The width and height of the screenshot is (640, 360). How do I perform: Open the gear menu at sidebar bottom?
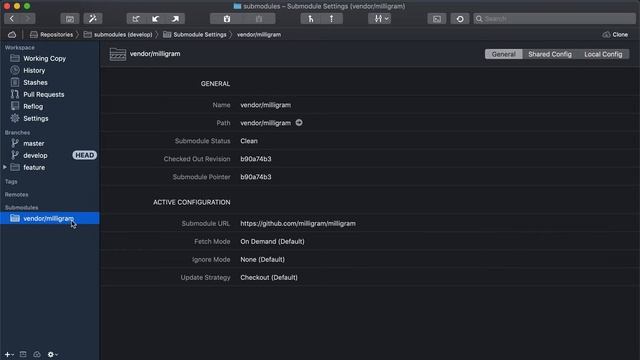(52, 355)
